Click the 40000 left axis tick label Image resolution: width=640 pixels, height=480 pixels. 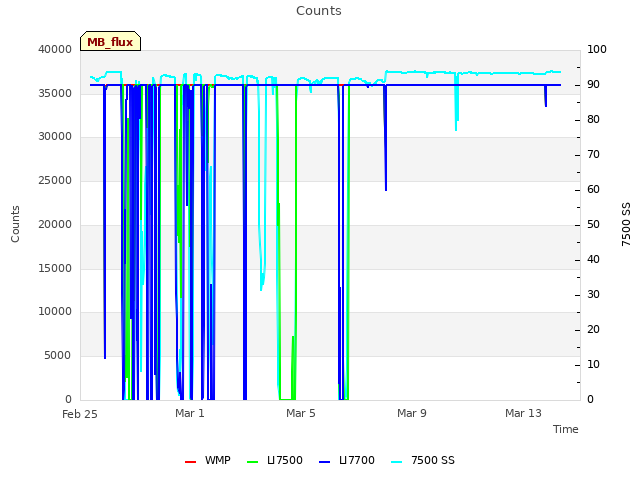[x=55, y=49]
